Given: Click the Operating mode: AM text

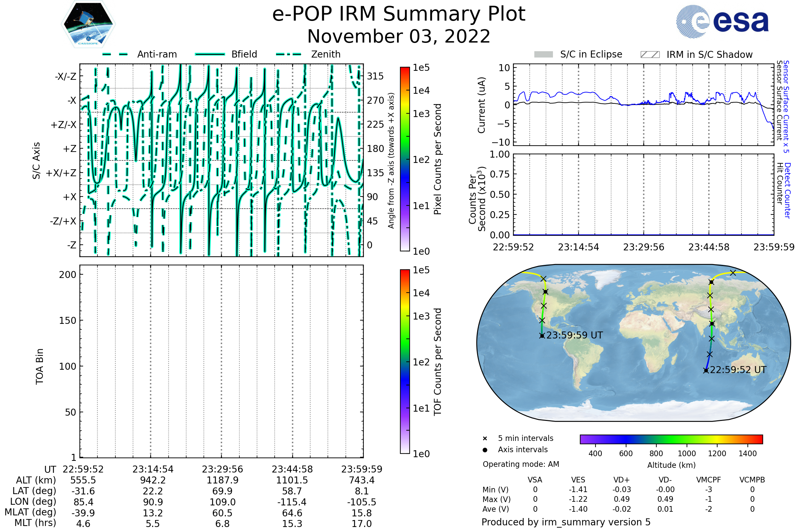Looking at the screenshot, I should [x=521, y=464].
